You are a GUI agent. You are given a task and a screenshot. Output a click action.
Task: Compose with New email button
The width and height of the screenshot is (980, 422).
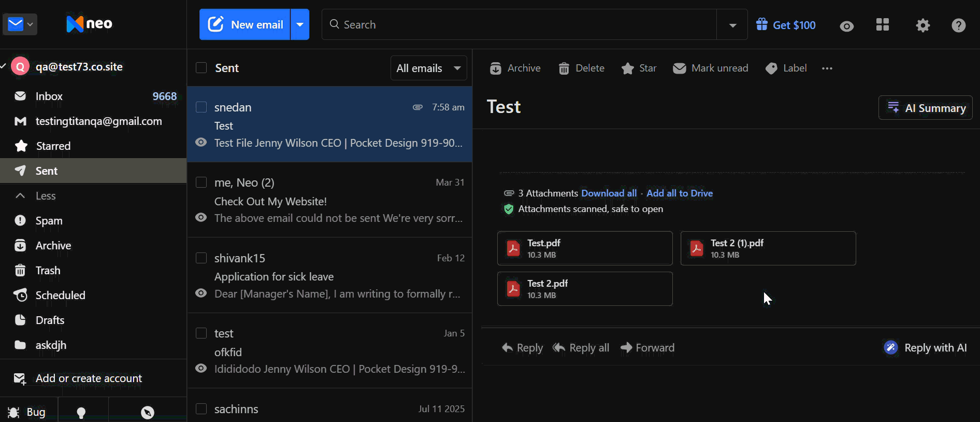244,24
